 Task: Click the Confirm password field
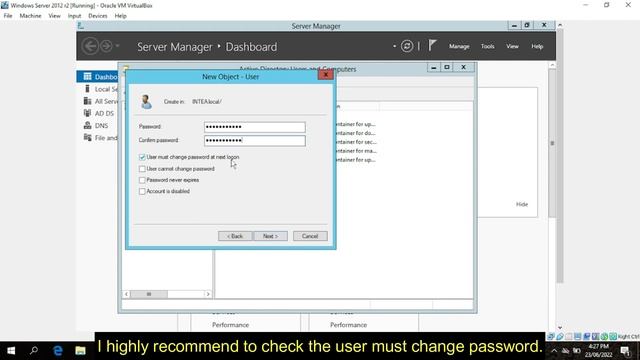(255, 140)
